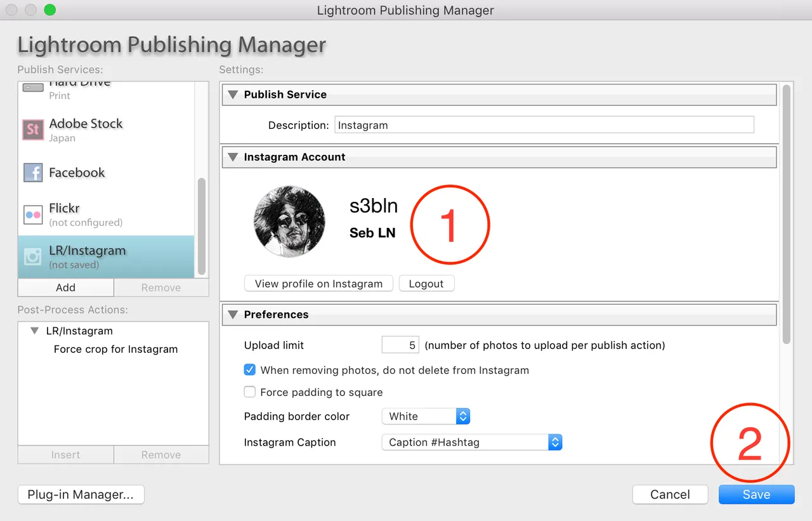Select Facebook publish service
The height and width of the screenshot is (521, 812).
click(x=106, y=173)
